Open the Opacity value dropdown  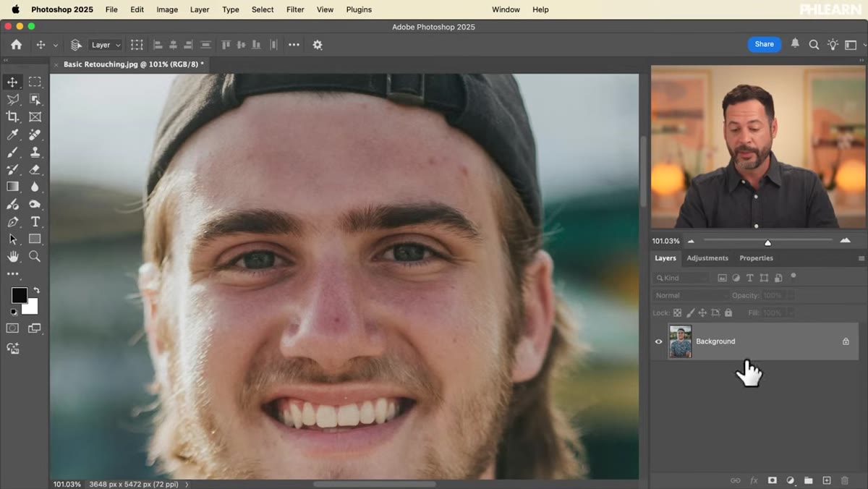click(x=791, y=295)
